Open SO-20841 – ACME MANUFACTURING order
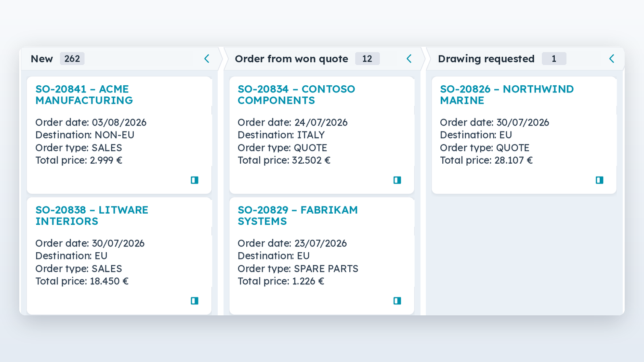This screenshot has width=644, height=362. 84,95
